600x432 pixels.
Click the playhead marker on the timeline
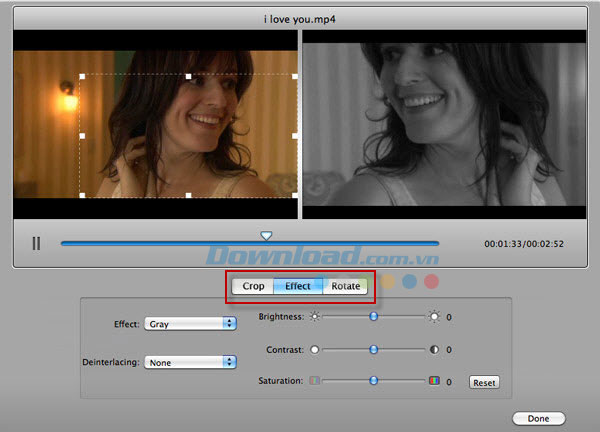[x=266, y=235]
